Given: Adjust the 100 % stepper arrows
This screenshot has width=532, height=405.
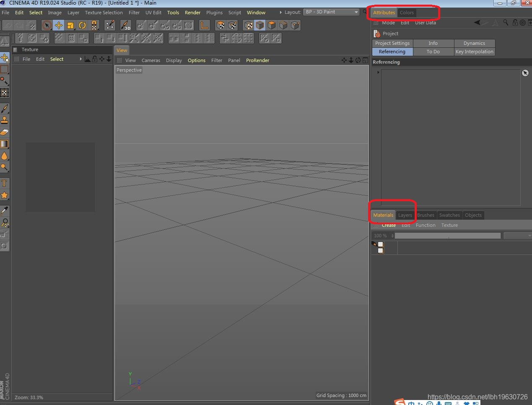Looking at the screenshot, I should click(x=392, y=236).
